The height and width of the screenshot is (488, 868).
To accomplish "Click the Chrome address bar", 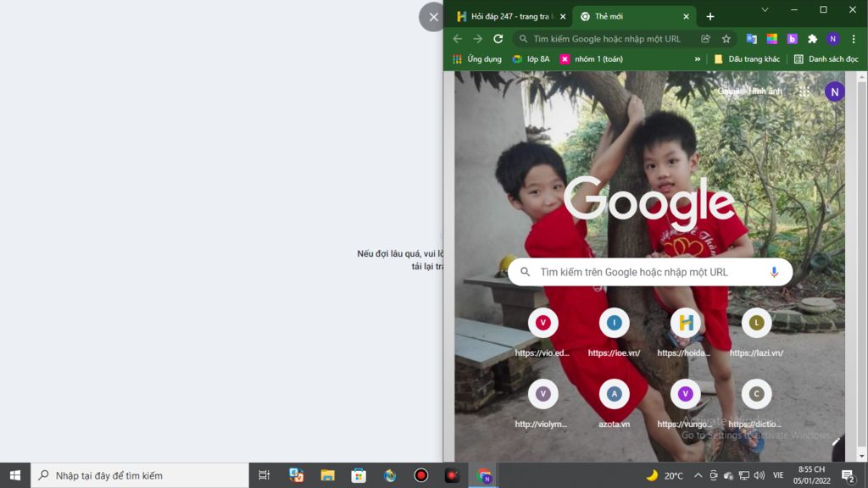I will tap(607, 39).
